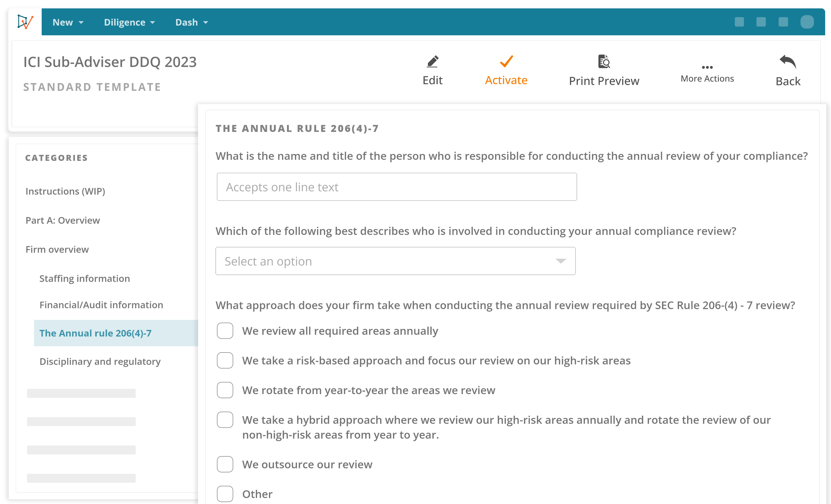Check 'We review all required areas annually'
The image size is (831, 504).
pos(225,331)
